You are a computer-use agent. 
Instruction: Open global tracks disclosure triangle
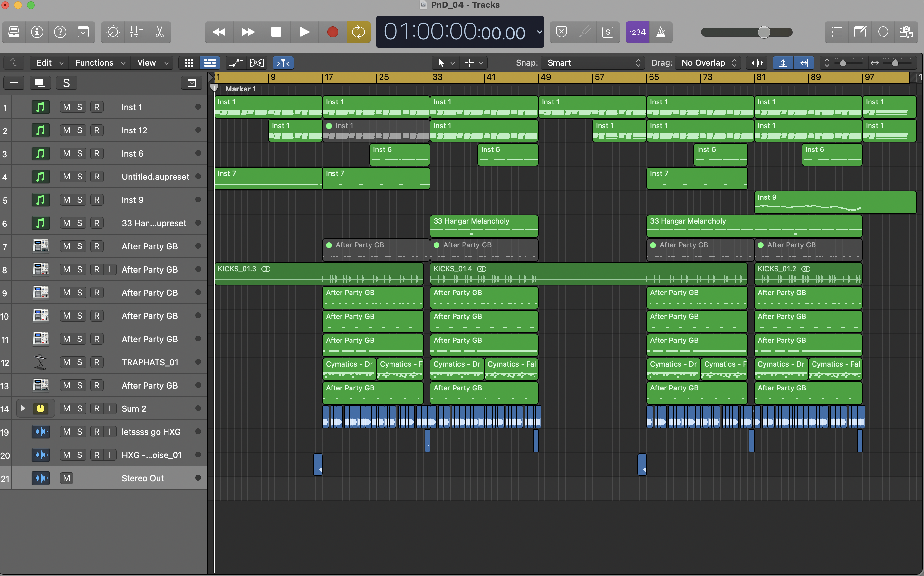point(211,77)
